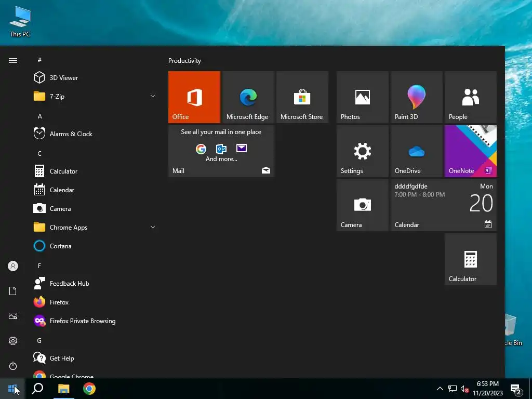Open the Microsoft Store tile

click(302, 97)
